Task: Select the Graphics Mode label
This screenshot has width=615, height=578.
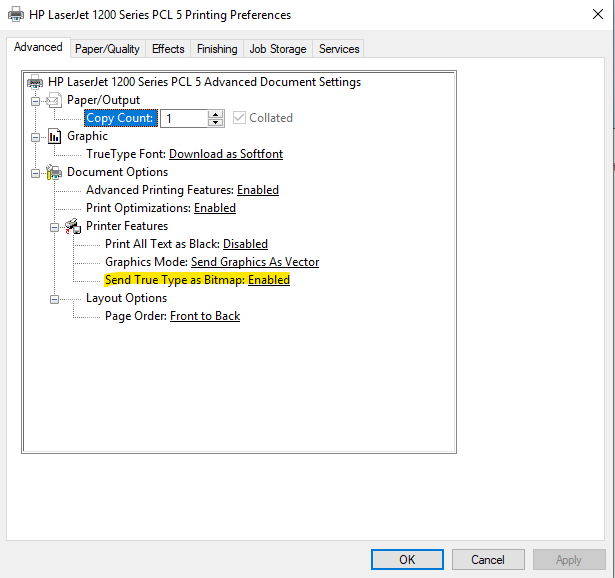Action: coord(147,262)
